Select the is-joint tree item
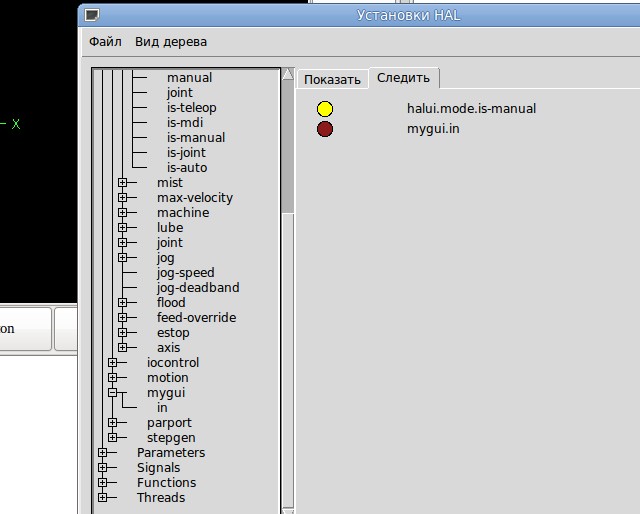This screenshot has width=640, height=514. click(x=186, y=153)
